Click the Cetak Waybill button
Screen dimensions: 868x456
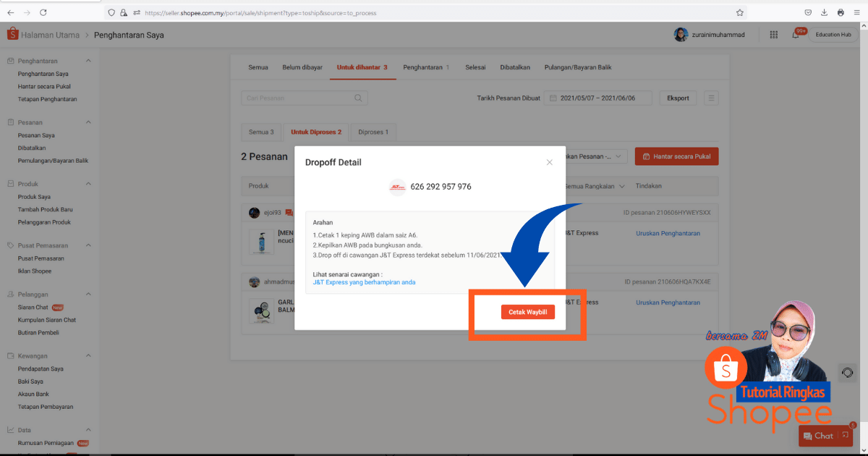527,312
